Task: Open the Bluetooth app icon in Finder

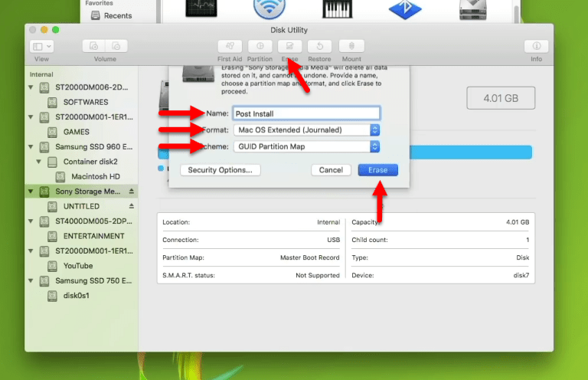Action: (x=405, y=9)
